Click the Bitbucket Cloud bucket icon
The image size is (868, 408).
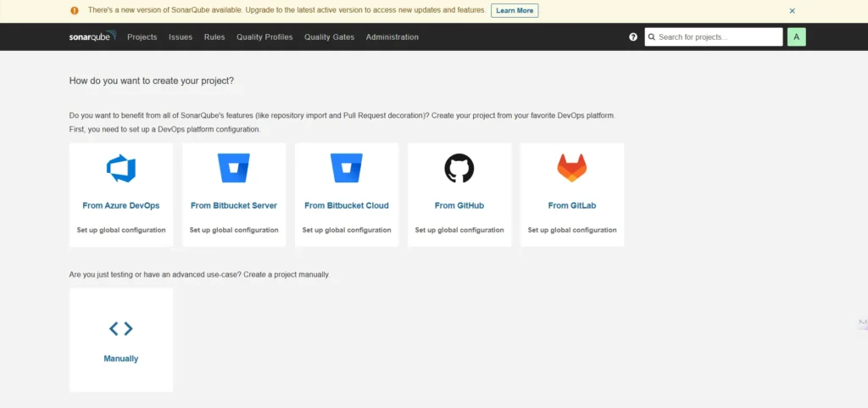(346, 169)
